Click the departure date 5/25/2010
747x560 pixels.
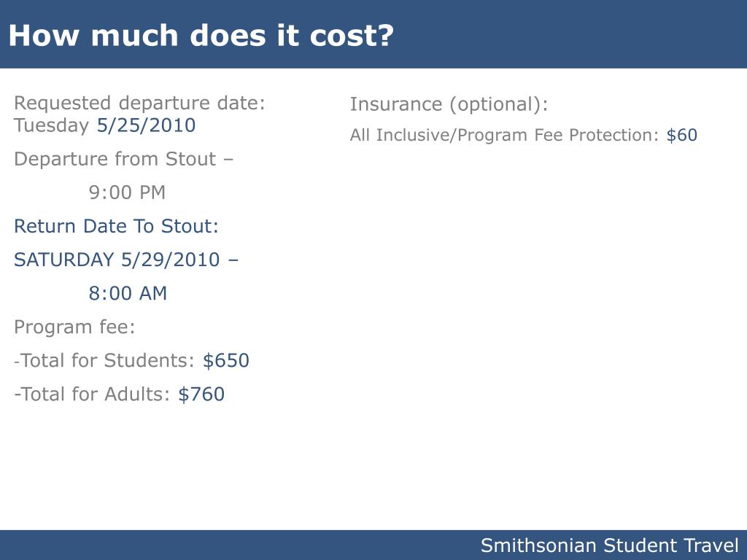pyautogui.click(x=146, y=125)
